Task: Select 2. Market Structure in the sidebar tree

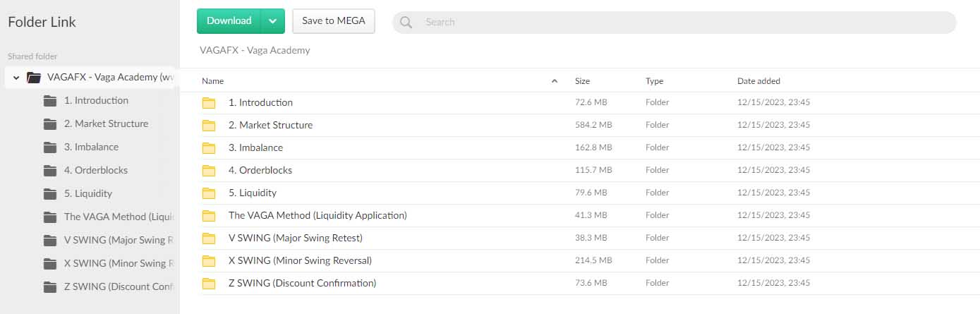Action: tap(106, 123)
